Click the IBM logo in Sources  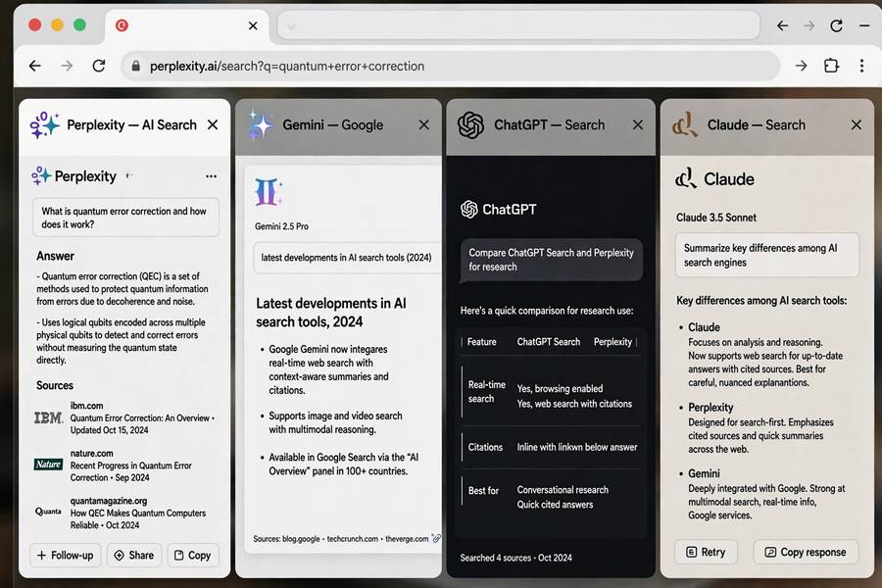point(48,418)
